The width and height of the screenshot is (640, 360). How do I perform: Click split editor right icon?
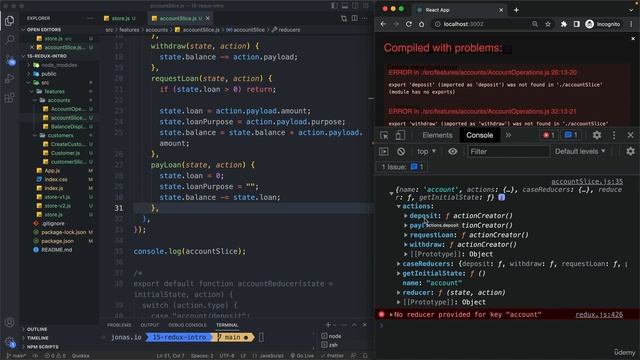pos(354,18)
